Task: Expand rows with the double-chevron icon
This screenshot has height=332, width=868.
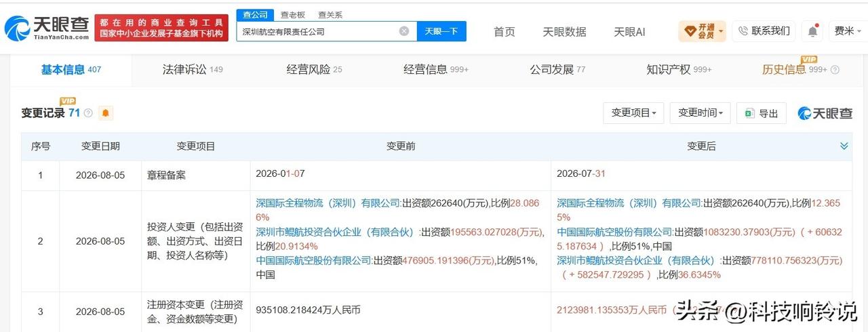Action: (844, 146)
